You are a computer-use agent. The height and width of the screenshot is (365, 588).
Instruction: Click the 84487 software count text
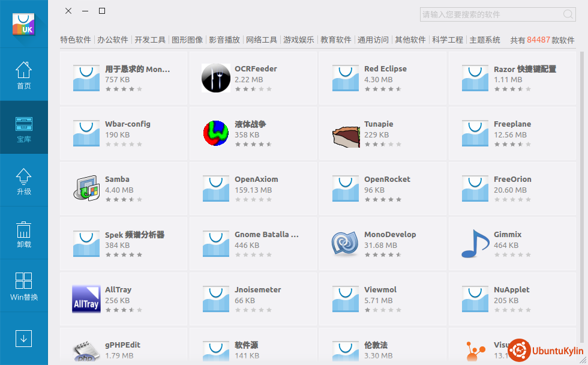(x=538, y=40)
